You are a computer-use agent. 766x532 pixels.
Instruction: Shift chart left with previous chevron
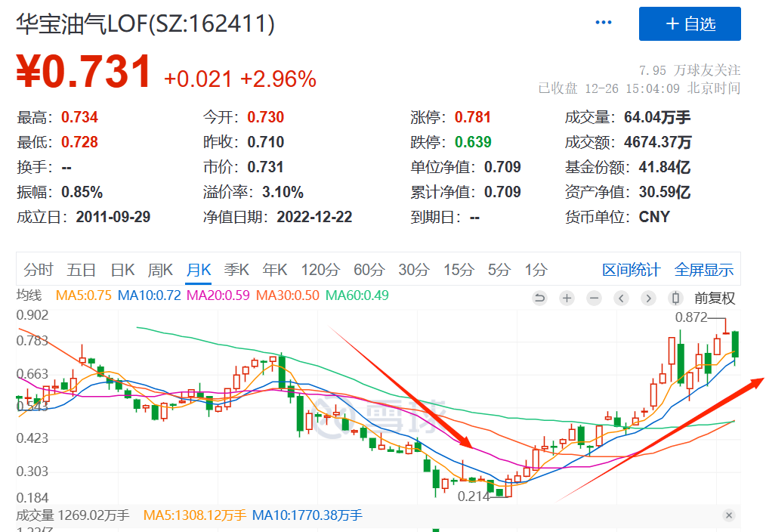[x=622, y=298]
